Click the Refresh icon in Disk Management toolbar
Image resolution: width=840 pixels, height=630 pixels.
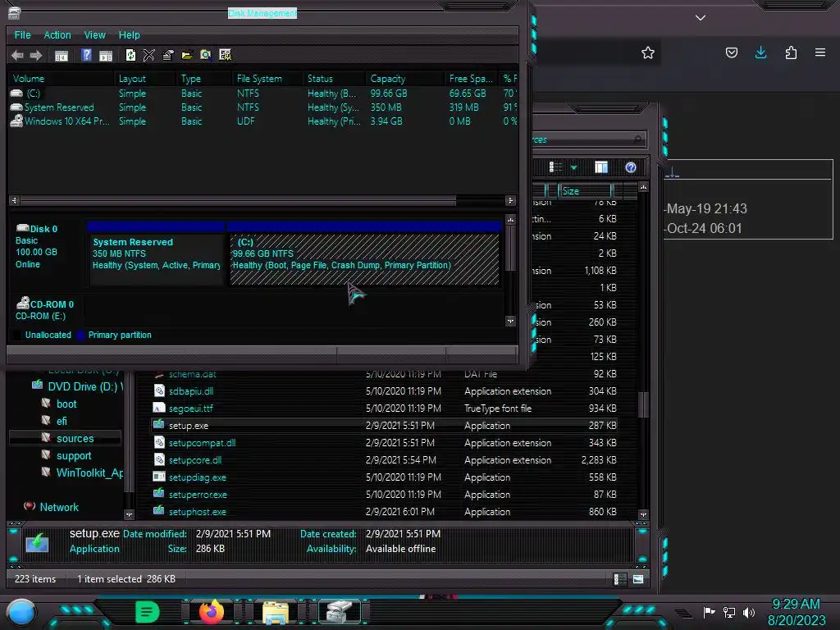coord(130,55)
